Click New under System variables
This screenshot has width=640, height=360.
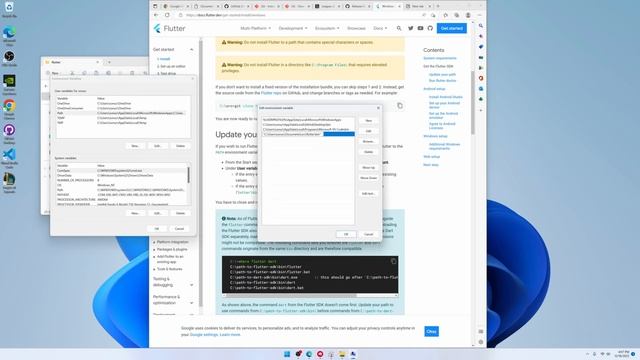135,213
